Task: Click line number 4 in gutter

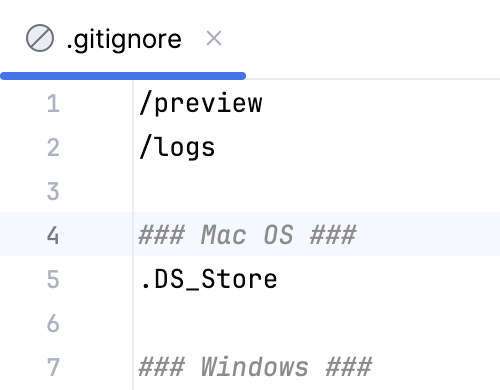Action: tap(53, 235)
